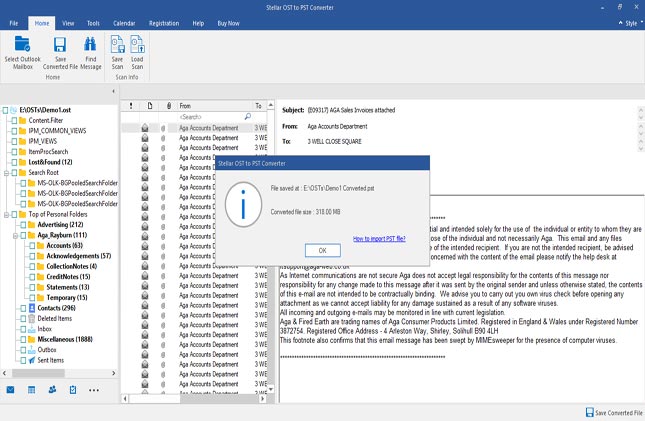The width and height of the screenshot is (645, 421).
Task: Click the Select Outlook Mailbox icon
Action: [x=22, y=44]
